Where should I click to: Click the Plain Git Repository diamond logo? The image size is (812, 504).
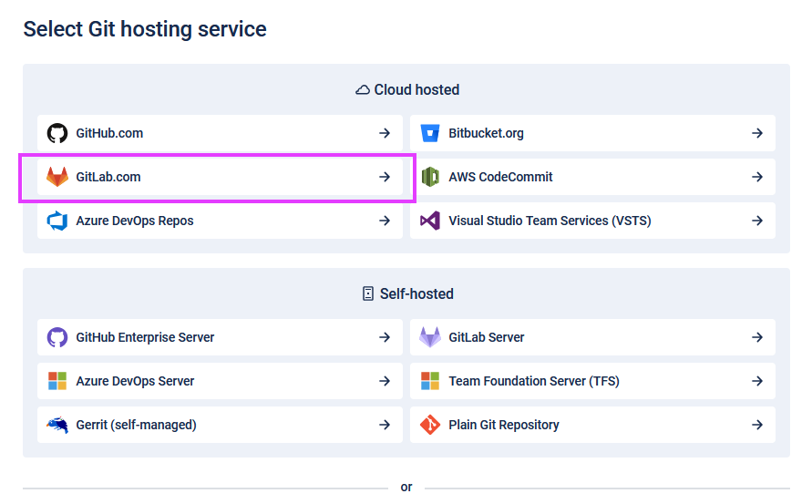(x=430, y=425)
